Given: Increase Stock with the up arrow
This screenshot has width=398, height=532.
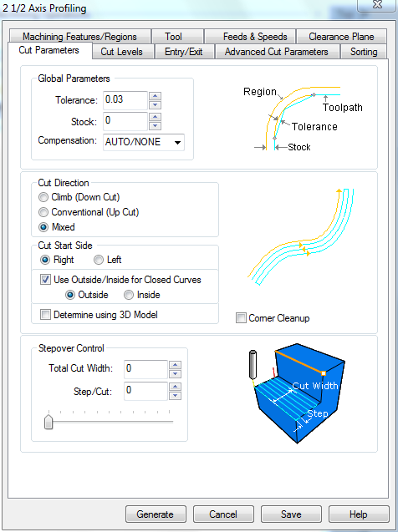Looking at the screenshot, I should point(156,117).
